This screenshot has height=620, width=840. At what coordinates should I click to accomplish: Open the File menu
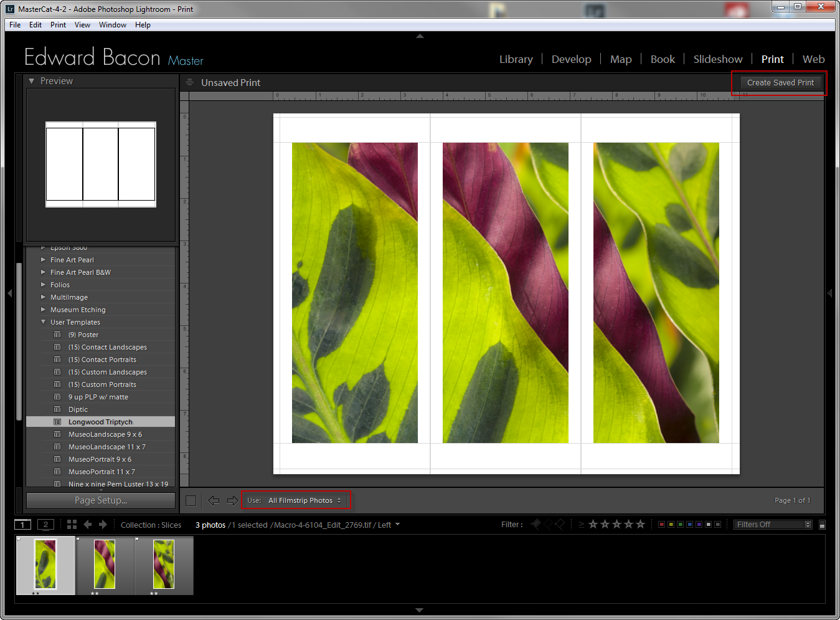coord(15,25)
